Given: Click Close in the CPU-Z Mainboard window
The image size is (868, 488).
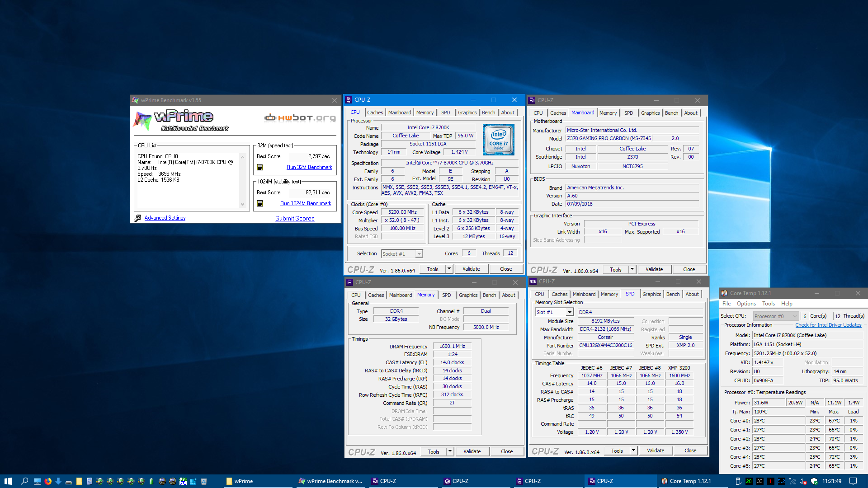Looking at the screenshot, I should [689, 269].
